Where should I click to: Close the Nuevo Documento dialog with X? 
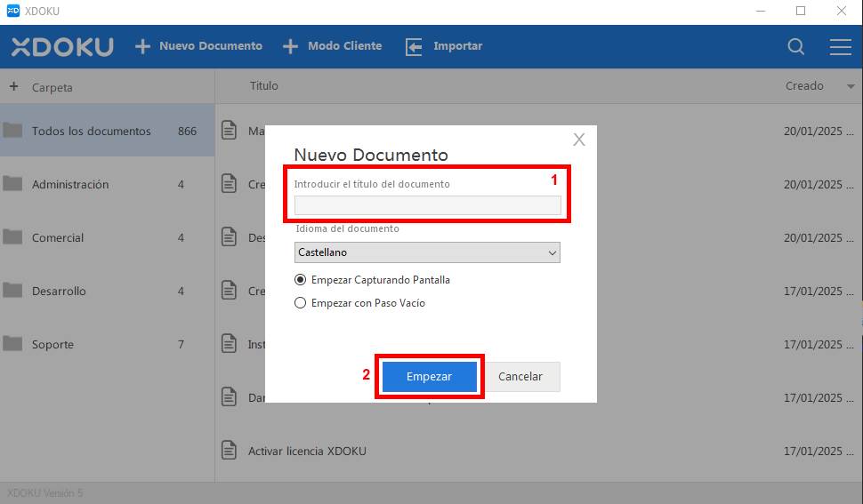pos(579,140)
